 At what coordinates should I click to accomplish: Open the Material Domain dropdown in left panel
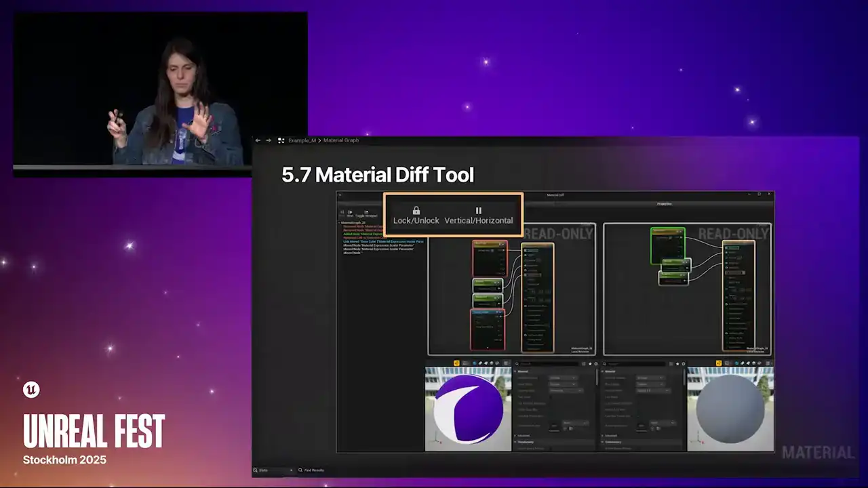[563, 378]
